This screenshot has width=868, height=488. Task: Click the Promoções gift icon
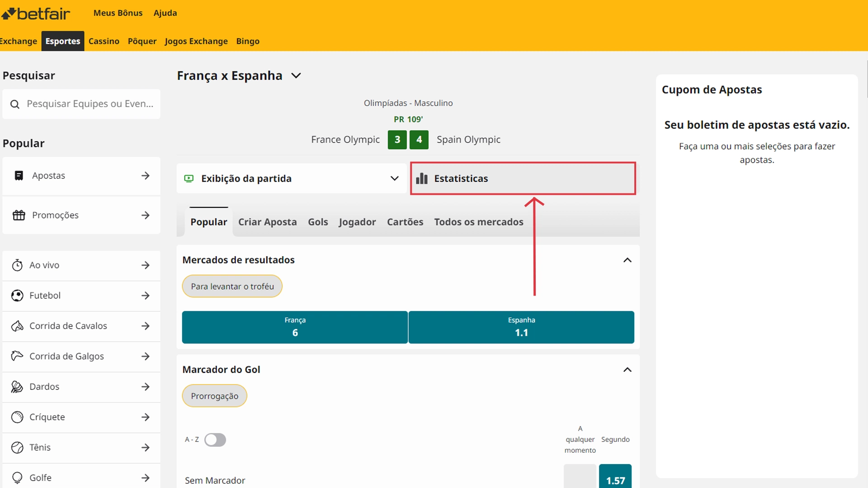(x=19, y=215)
